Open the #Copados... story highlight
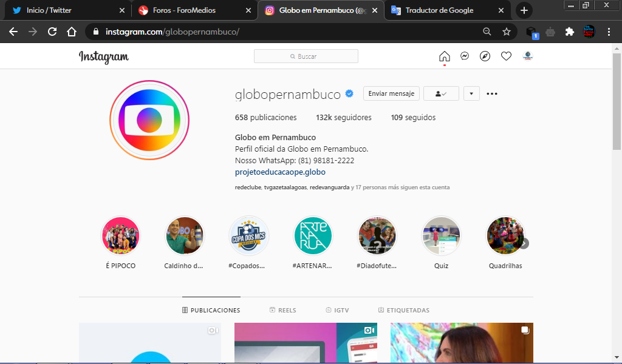 point(248,235)
